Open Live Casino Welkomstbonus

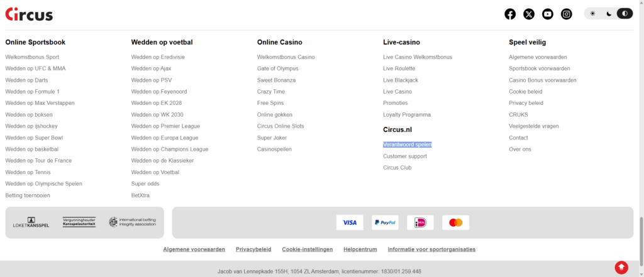click(x=418, y=57)
